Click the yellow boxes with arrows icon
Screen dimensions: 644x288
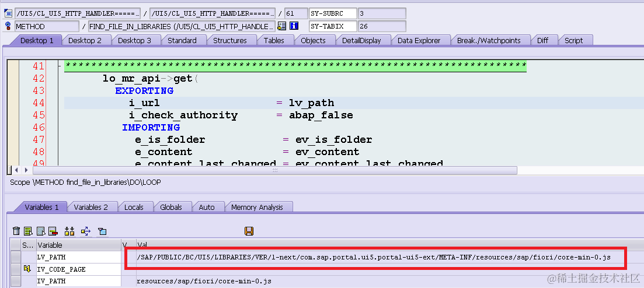69,231
